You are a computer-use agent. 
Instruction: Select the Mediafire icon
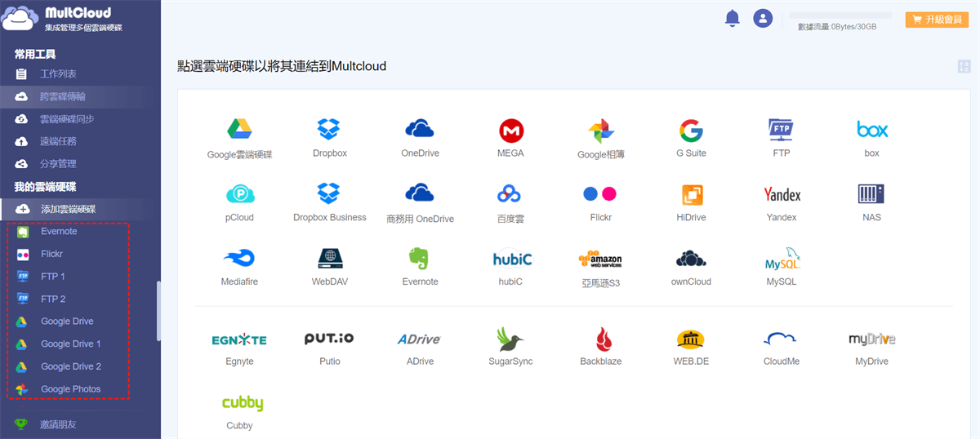(x=238, y=259)
